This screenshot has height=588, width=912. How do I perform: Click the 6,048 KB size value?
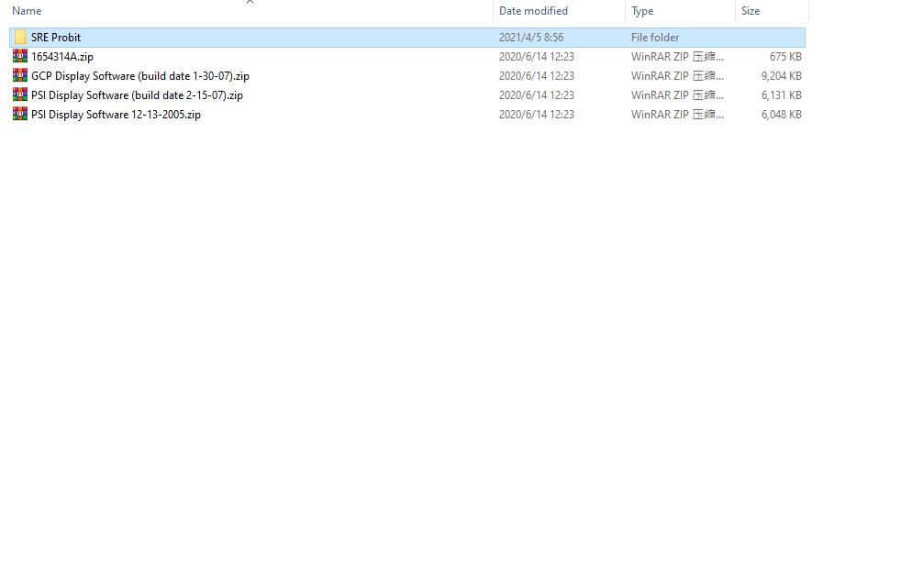tap(781, 115)
